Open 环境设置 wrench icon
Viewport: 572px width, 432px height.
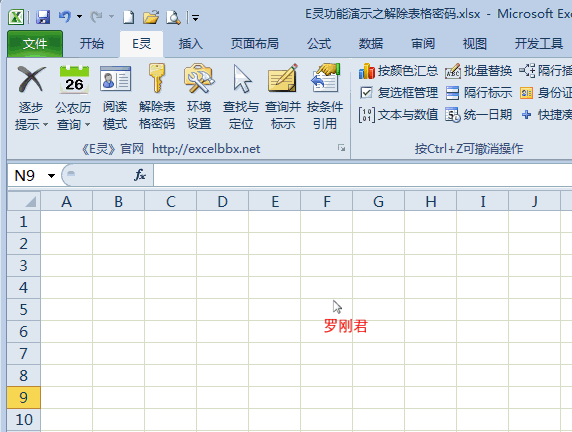pyautogui.click(x=199, y=79)
